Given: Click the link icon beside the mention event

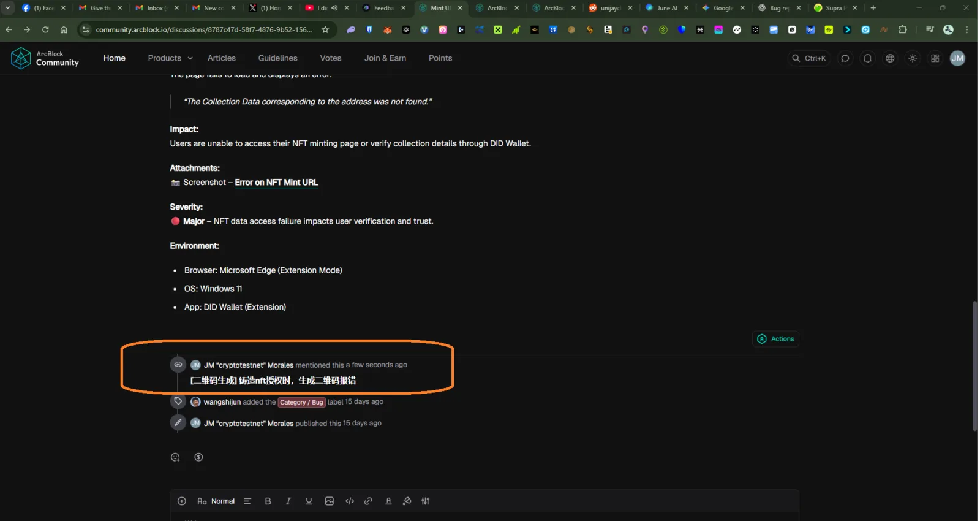Looking at the screenshot, I should 178,365.
